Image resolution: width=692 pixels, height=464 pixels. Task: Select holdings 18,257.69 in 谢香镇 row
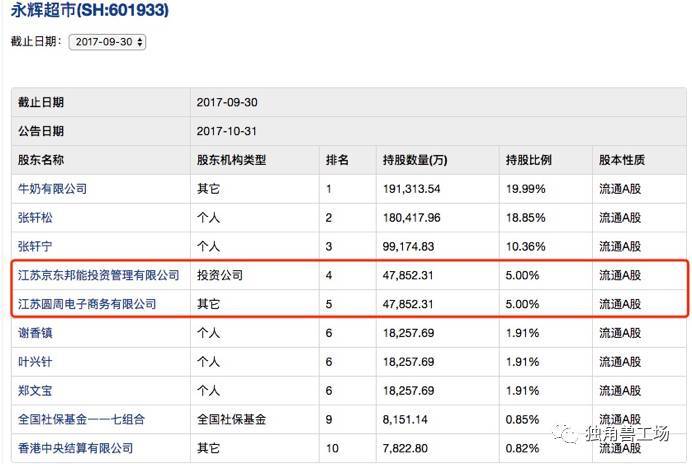click(408, 333)
